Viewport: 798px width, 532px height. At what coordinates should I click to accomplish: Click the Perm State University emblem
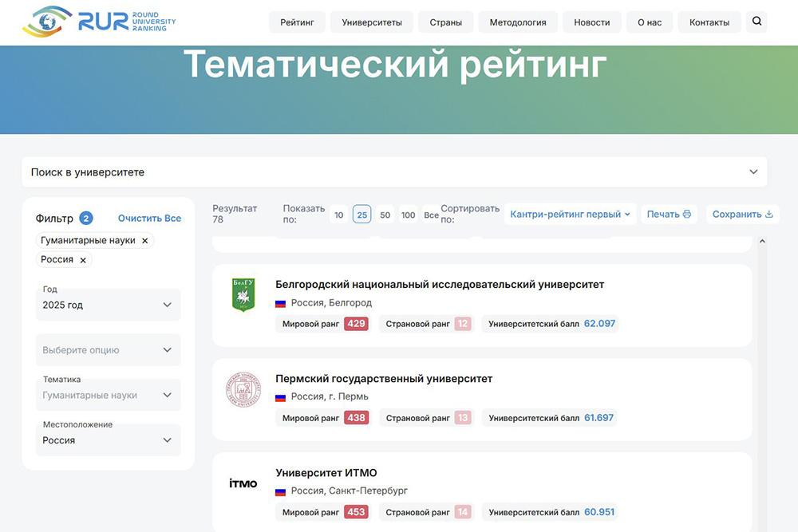(243, 389)
